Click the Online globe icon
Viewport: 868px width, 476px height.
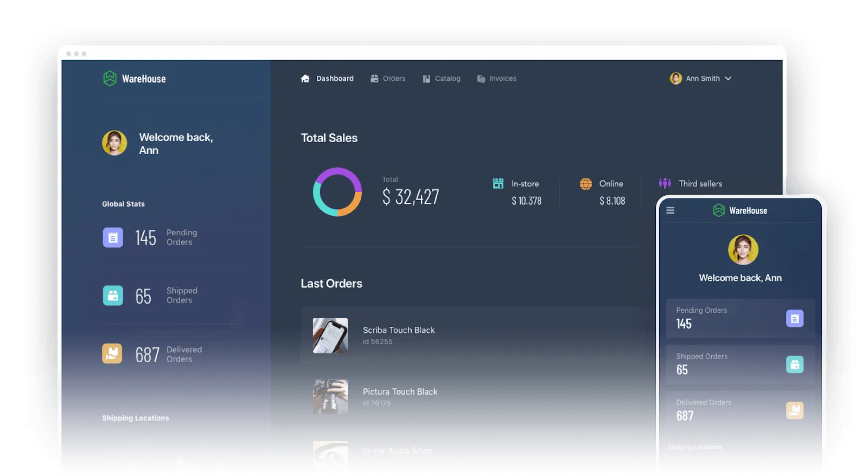coord(586,184)
